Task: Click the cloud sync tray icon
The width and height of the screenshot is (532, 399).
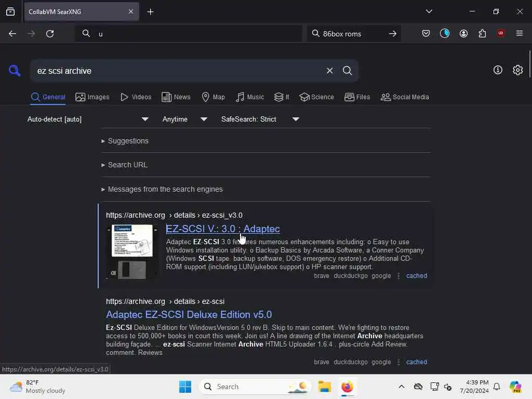Action: [x=418, y=387]
